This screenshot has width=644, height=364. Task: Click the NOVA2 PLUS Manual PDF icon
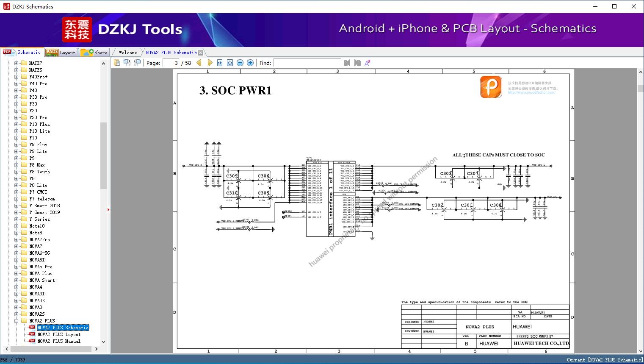[32, 341]
